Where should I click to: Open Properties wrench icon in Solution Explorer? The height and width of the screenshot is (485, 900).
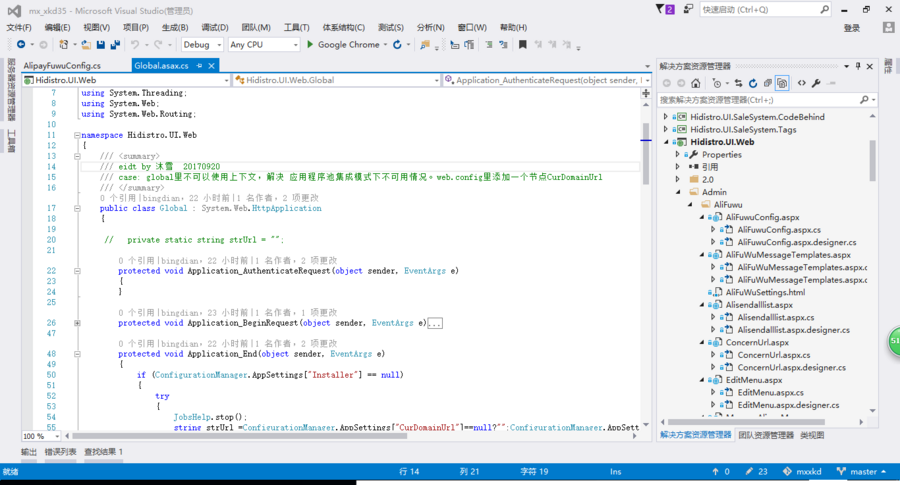(x=816, y=83)
